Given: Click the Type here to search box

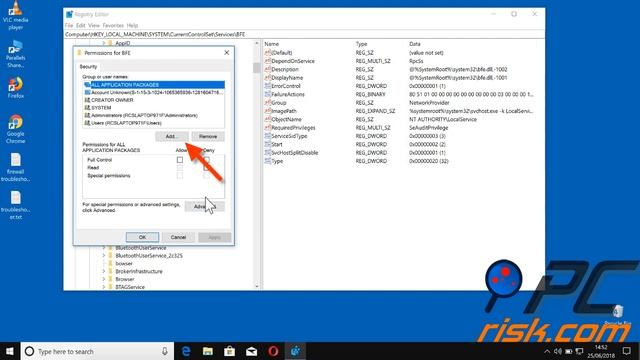Looking at the screenshot, I should [97, 351].
